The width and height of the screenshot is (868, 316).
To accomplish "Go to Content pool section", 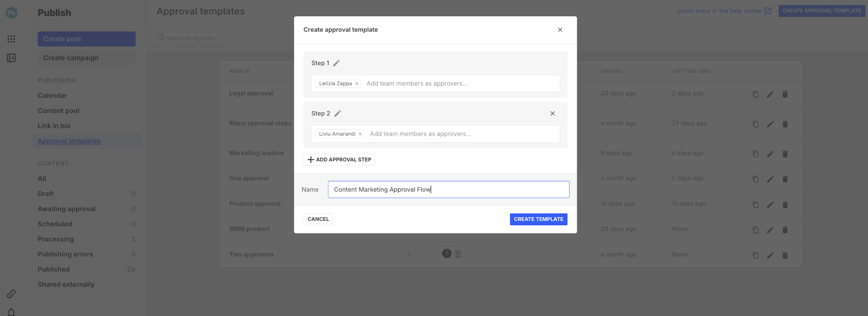I will pyautogui.click(x=59, y=111).
